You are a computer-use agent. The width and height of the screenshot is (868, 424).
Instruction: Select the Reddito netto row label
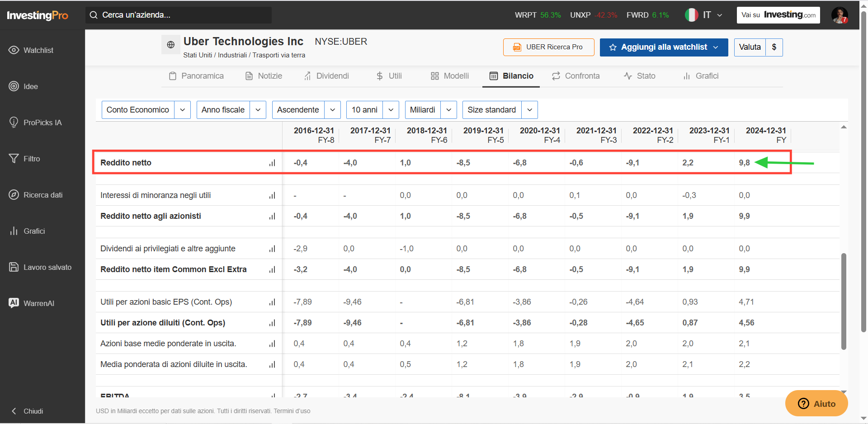pyautogui.click(x=126, y=163)
